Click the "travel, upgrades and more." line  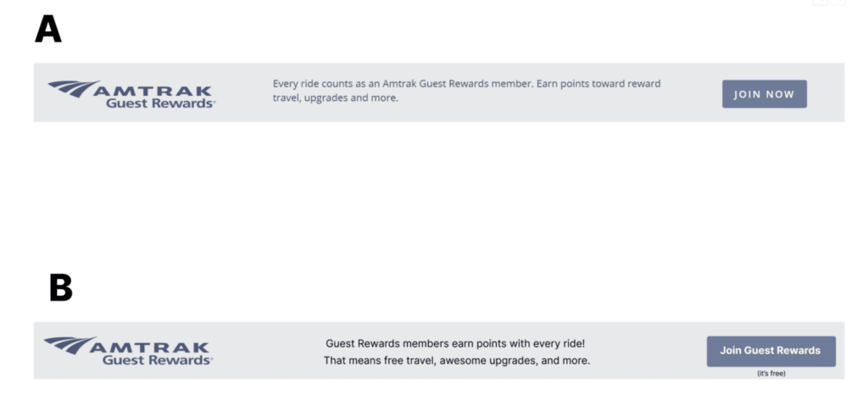(x=335, y=97)
